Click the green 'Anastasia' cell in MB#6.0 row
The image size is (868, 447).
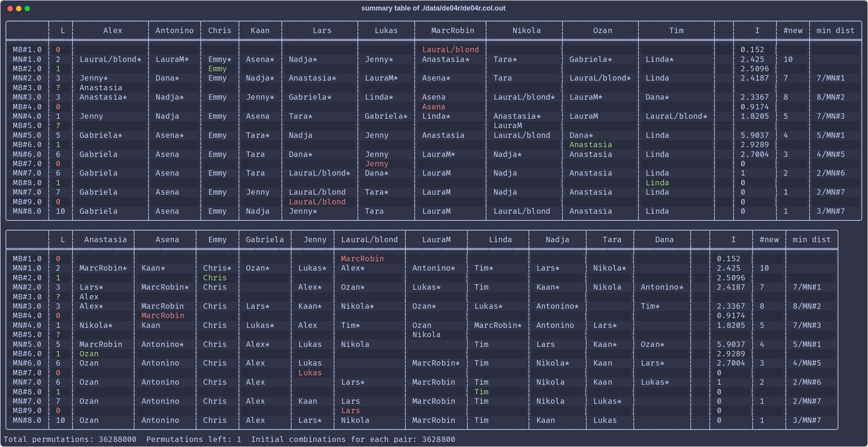(590, 144)
